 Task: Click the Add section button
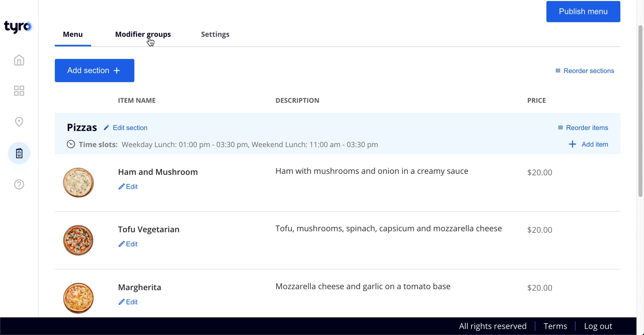pos(94,70)
